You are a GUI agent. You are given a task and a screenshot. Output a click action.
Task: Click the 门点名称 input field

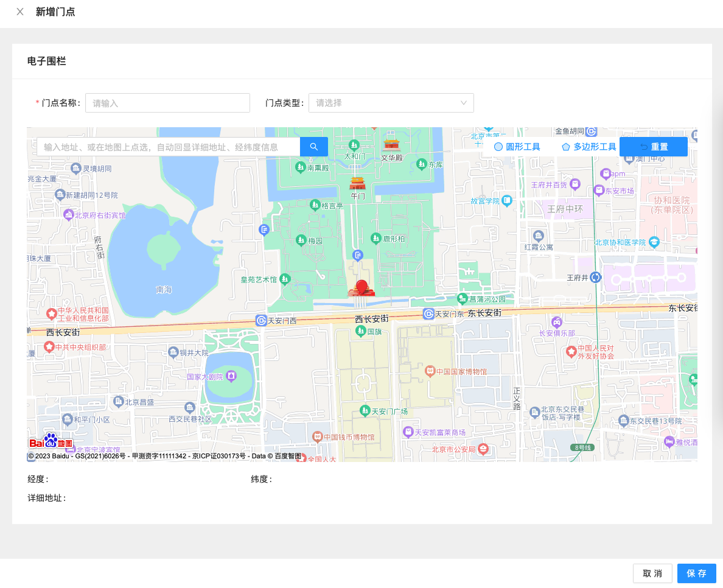click(167, 103)
